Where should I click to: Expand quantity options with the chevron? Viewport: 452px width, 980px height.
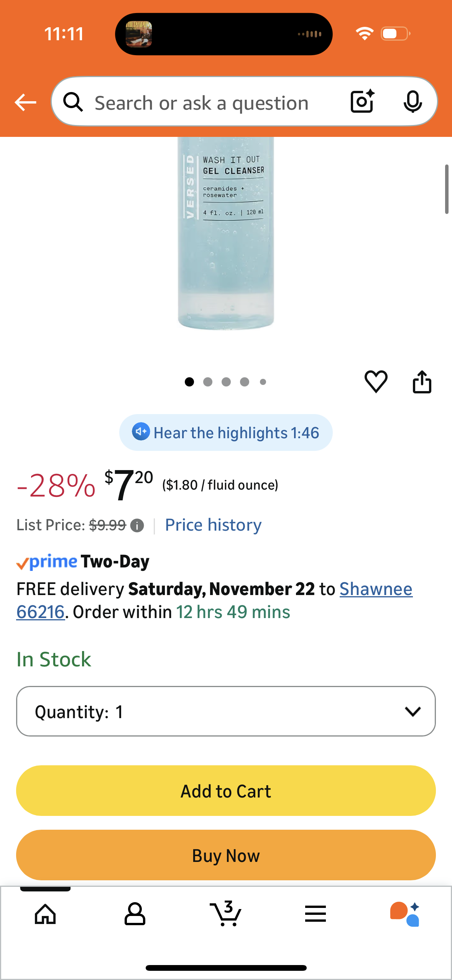coord(413,712)
